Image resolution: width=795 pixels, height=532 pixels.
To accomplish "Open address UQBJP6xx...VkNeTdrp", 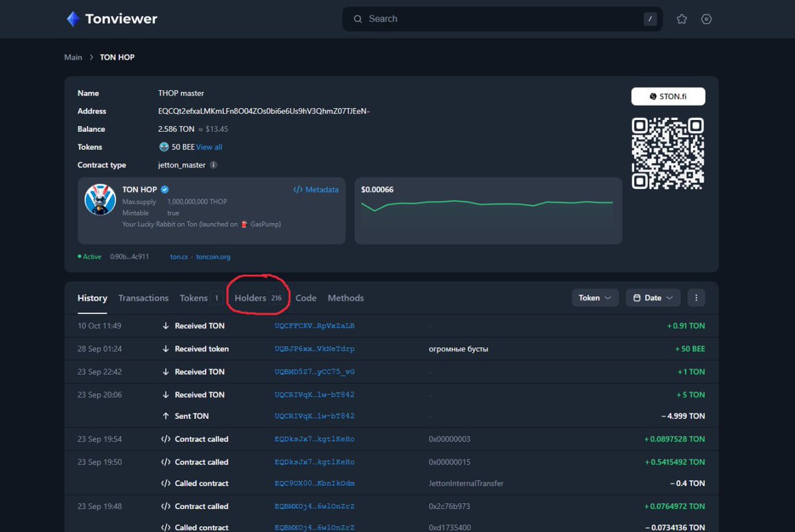I will pos(315,349).
